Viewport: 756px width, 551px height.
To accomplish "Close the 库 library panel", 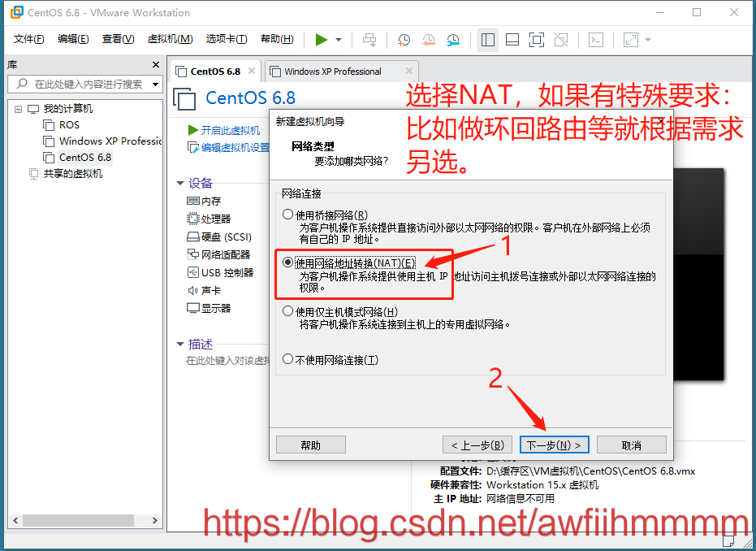I will pos(155,65).
